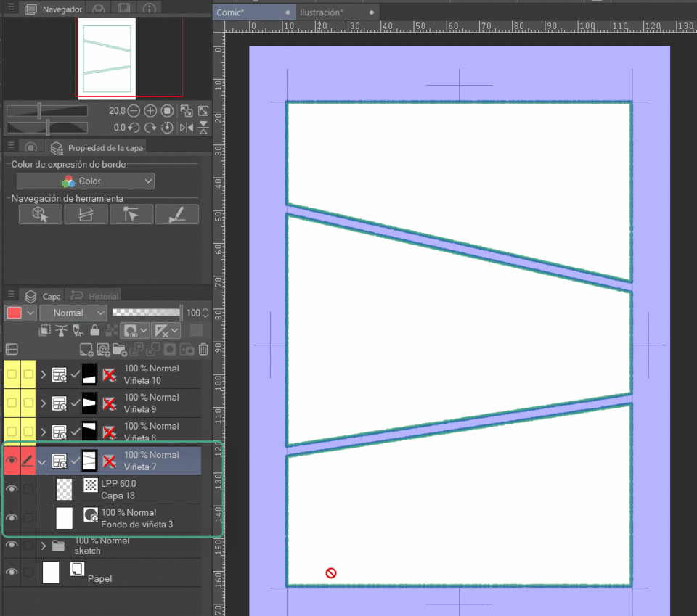The width and height of the screenshot is (697, 616).
Task: Show the Viñeta 10 layer
Action: pyautogui.click(x=12, y=374)
